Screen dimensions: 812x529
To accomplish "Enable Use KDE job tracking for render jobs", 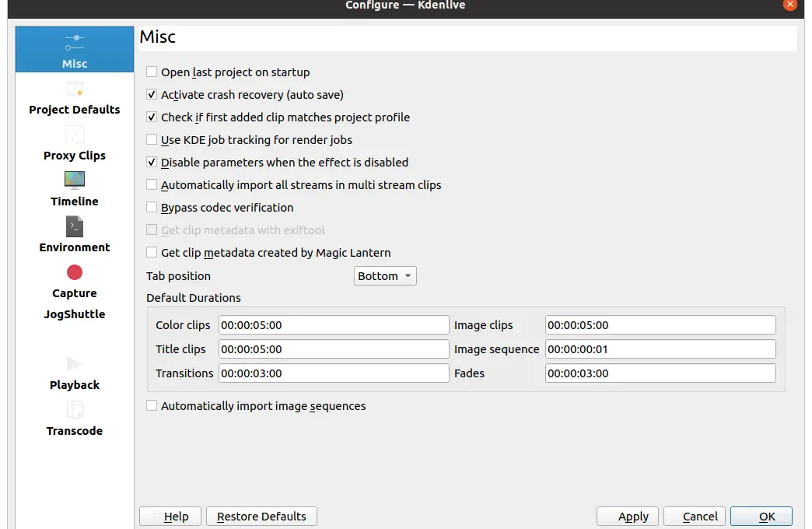I will click(152, 139).
